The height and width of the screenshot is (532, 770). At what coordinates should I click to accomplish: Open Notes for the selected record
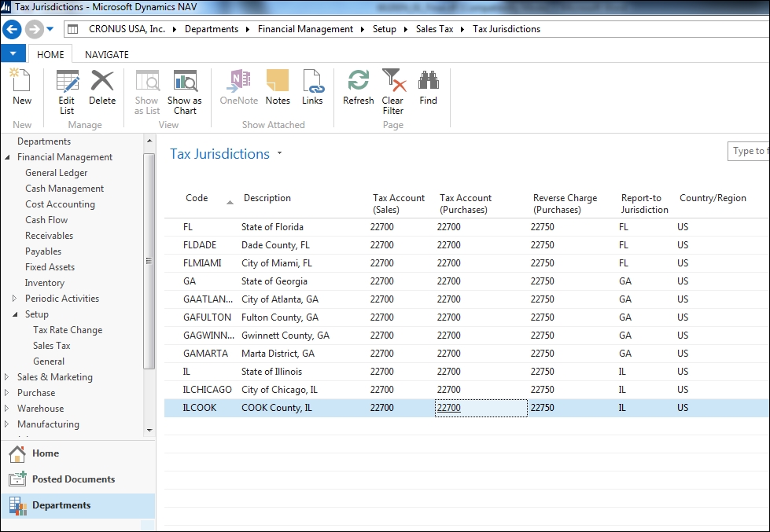(277, 87)
